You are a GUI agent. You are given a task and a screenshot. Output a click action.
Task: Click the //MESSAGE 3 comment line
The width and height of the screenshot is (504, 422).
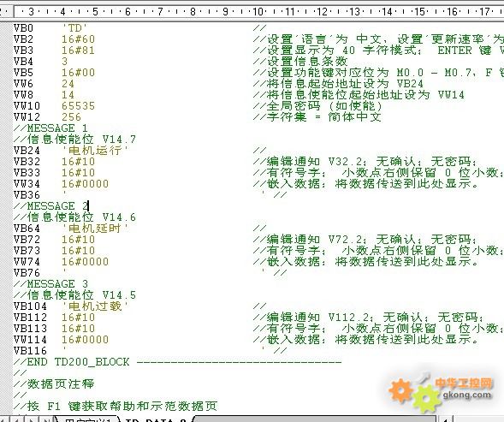50,283
